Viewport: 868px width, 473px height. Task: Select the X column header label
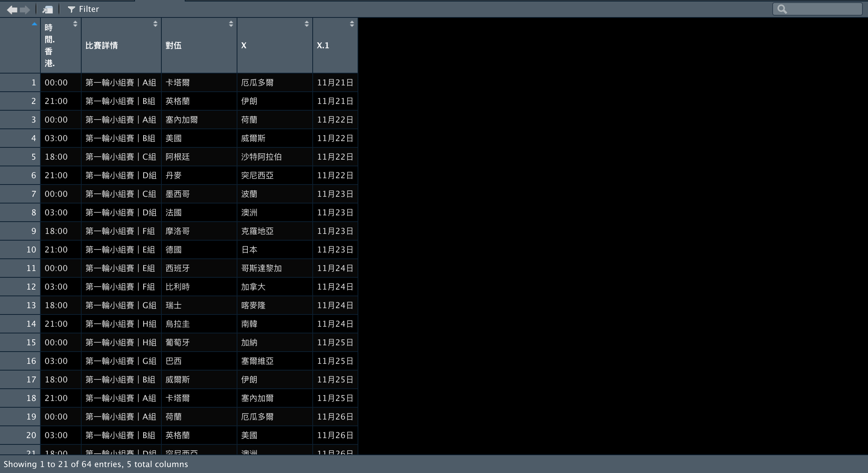pyautogui.click(x=244, y=45)
